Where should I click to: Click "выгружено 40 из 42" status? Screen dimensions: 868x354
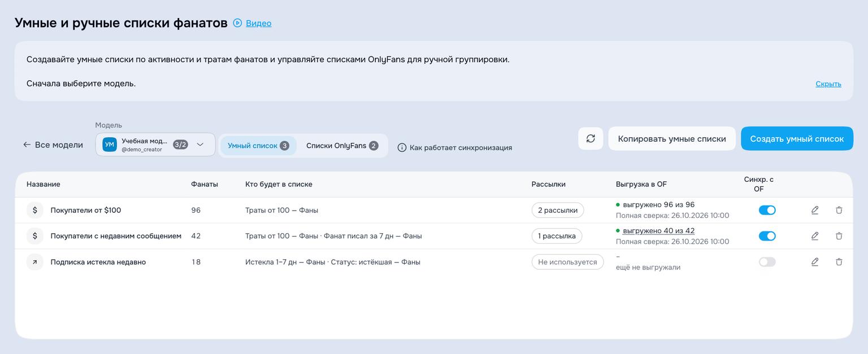(x=658, y=230)
